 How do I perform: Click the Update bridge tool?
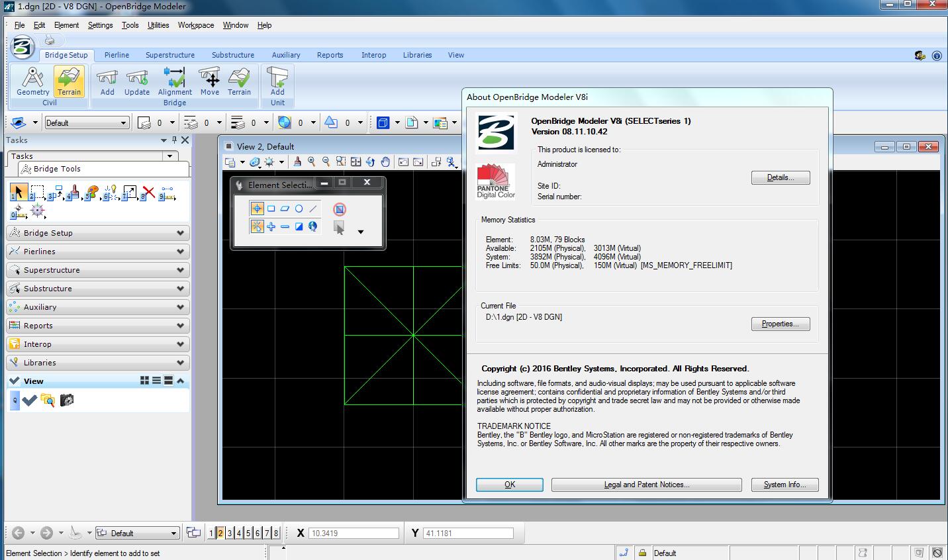(137, 81)
